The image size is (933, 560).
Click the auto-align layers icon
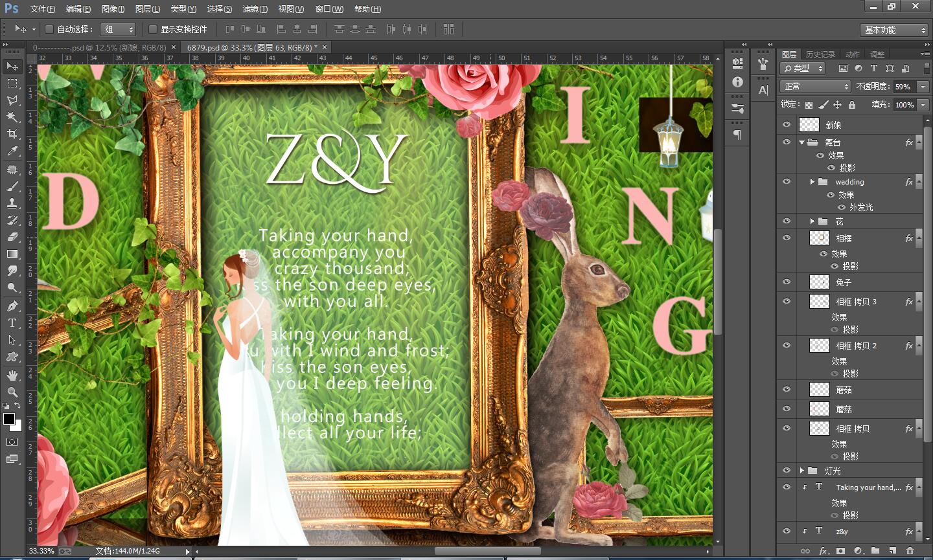click(448, 29)
